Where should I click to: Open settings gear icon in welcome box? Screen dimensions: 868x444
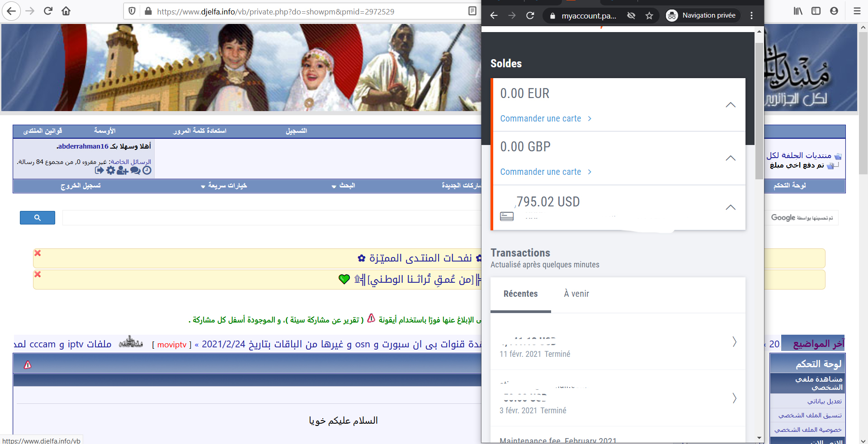click(110, 170)
